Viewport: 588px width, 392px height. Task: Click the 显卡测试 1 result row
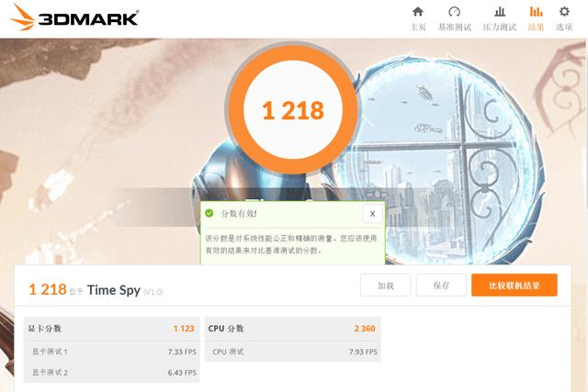coord(111,352)
